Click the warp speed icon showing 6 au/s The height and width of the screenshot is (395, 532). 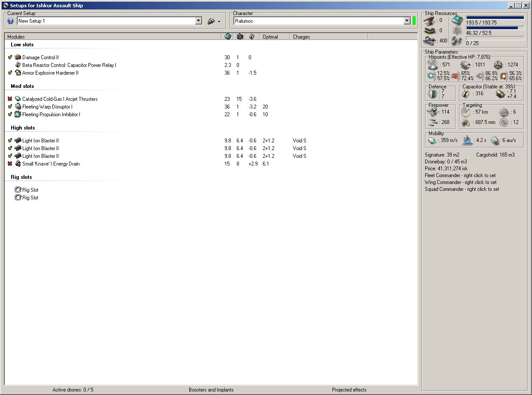[x=495, y=140]
